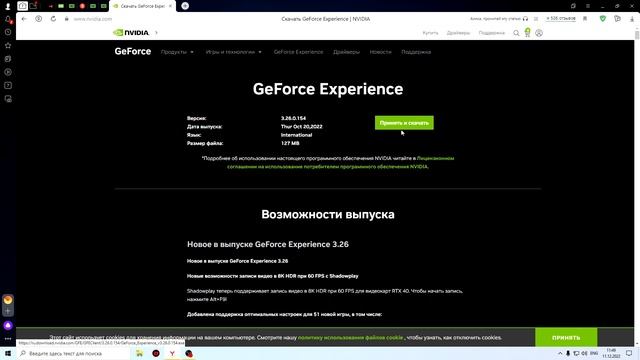Click the NVIDIA logo

[x=131, y=33]
